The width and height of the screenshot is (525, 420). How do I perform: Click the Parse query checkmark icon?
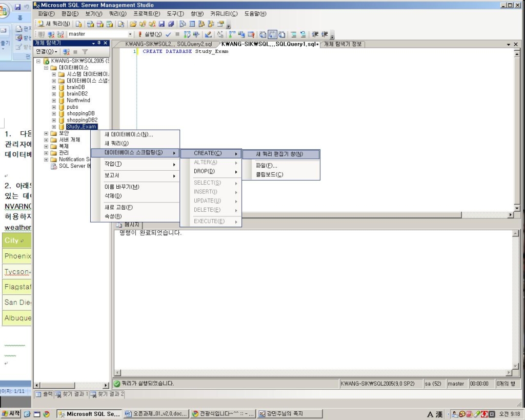point(168,34)
